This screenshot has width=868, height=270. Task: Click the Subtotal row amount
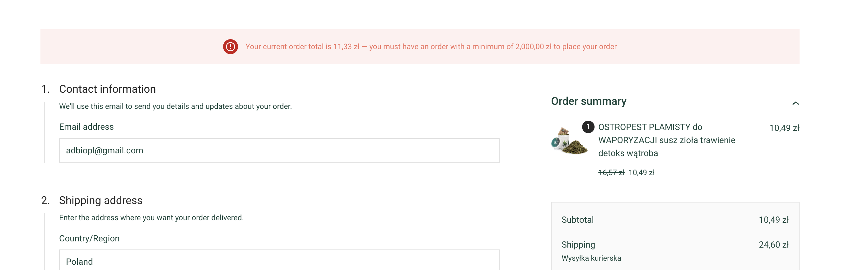774,220
